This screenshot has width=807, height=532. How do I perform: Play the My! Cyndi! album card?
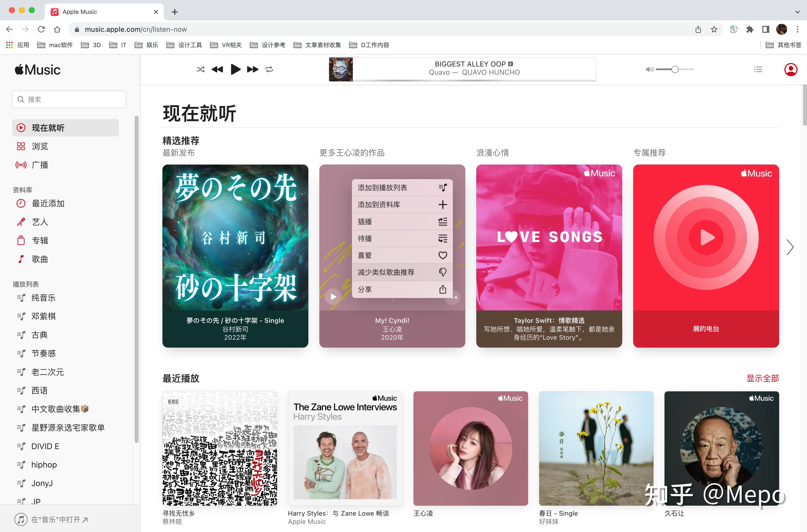click(x=333, y=297)
